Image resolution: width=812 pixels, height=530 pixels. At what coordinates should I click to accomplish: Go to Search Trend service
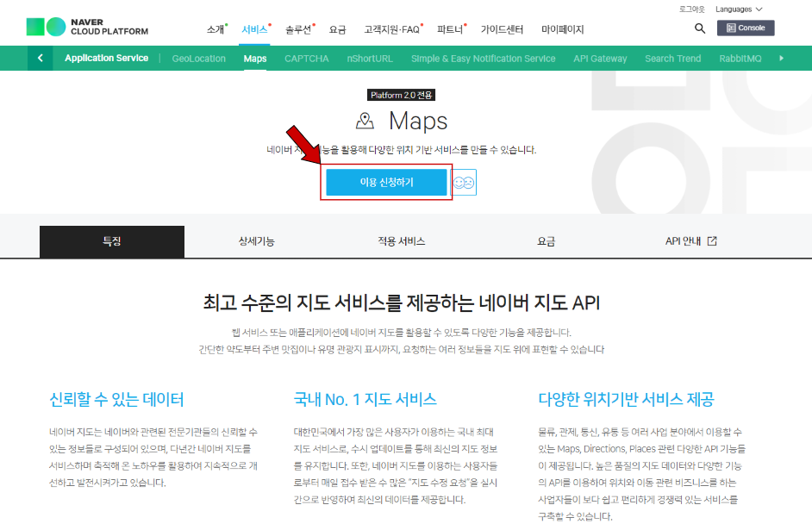(x=672, y=59)
